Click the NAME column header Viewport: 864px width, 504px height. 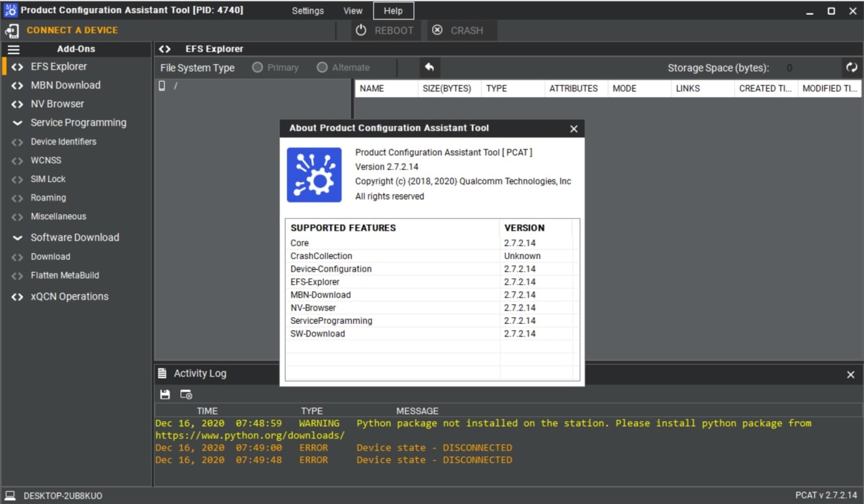[386, 88]
